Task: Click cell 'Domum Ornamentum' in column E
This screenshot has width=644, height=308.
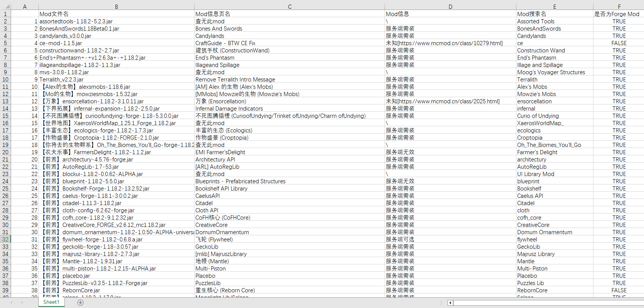Action: 555,232
